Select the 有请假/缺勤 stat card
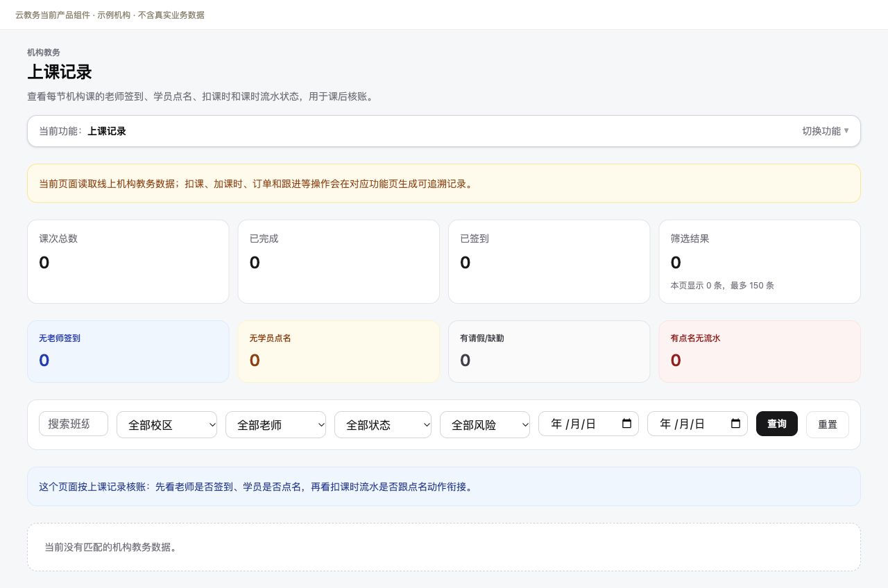888x588 pixels. [x=549, y=352]
